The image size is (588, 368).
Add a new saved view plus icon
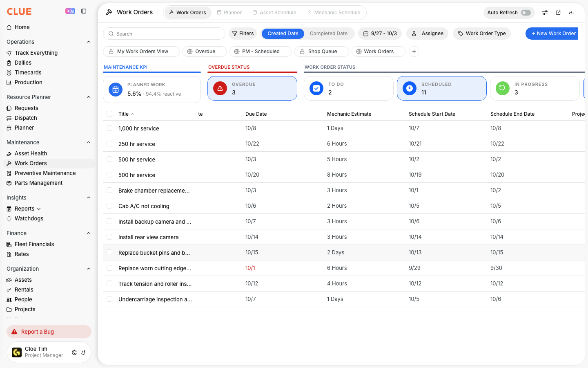point(414,52)
